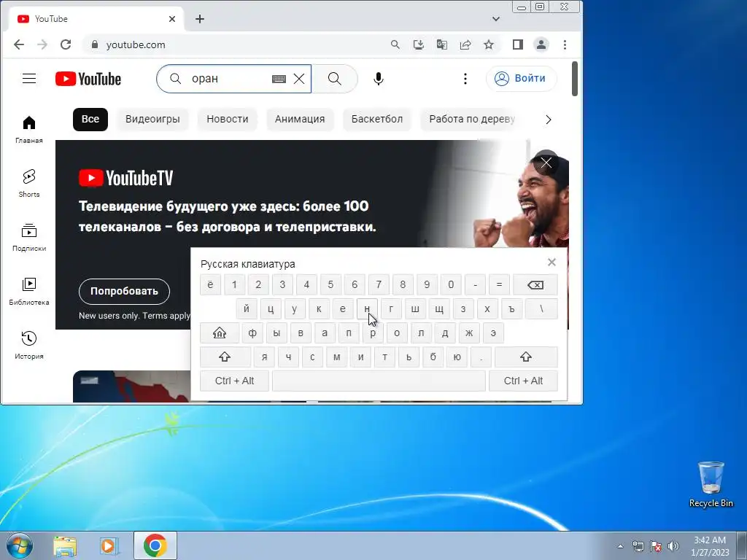Viewport: 747px width, 560px height.
Task: Select the Баскетбол chip
Action: click(x=377, y=119)
